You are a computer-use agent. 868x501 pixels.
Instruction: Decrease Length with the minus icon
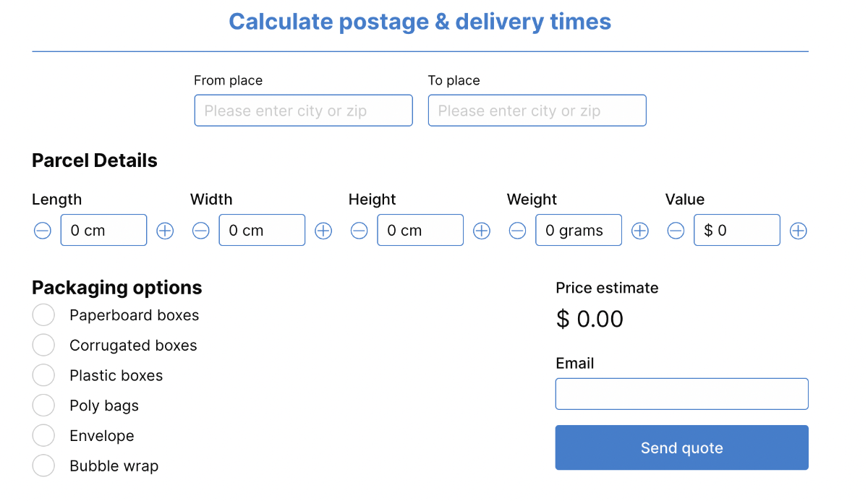click(x=43, y=231)
